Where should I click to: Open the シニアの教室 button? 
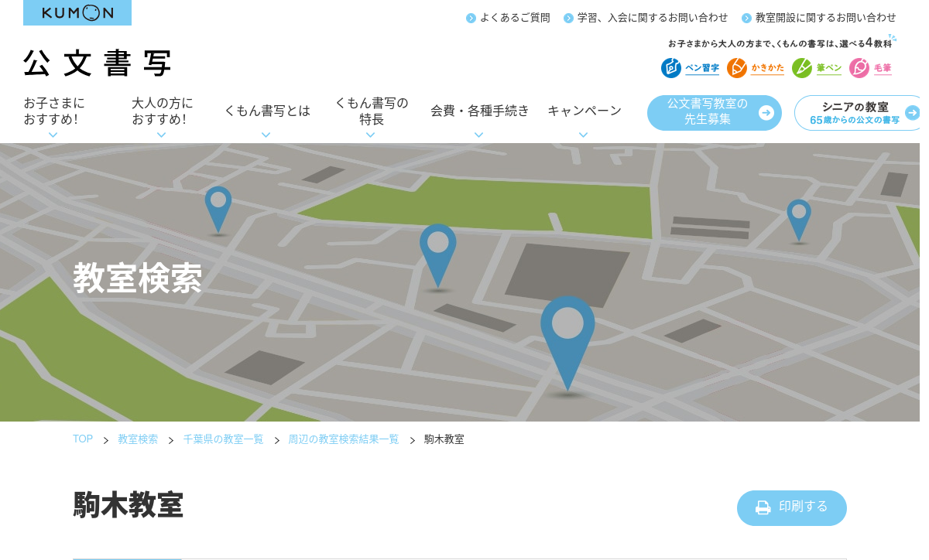(857, 113)
